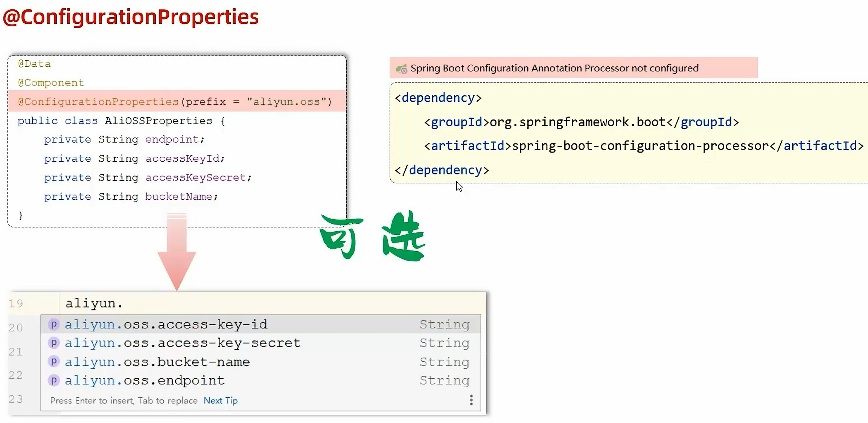Click the 'Annotation Processor not configured' warning banner

click(x=554, y=68)
